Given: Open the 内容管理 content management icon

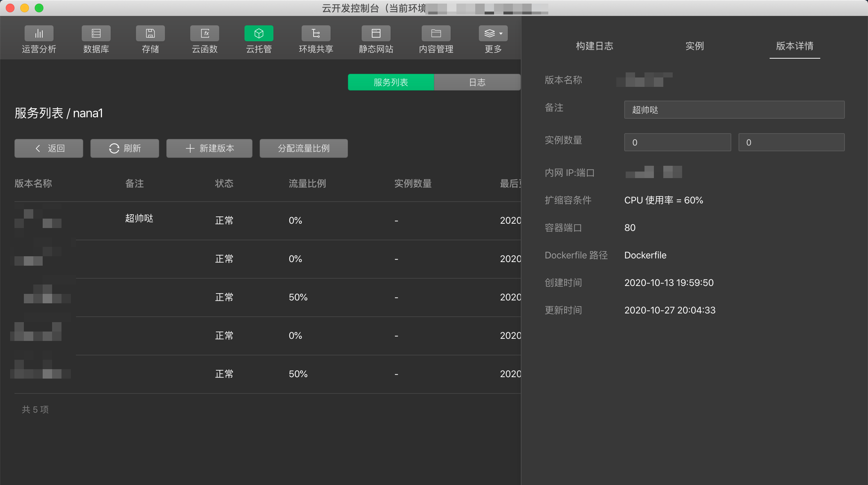Looking at the screenshot, I should [436, 34].
